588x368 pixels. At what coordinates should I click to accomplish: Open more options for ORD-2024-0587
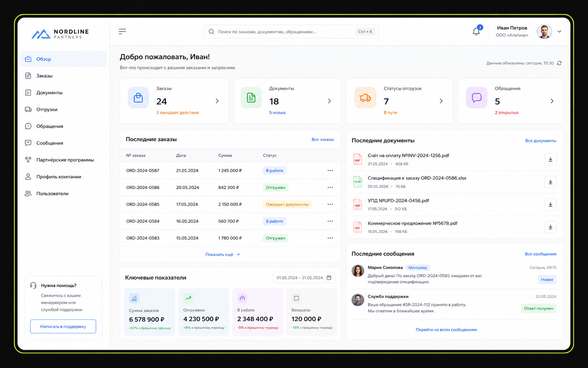click(330, 171)
